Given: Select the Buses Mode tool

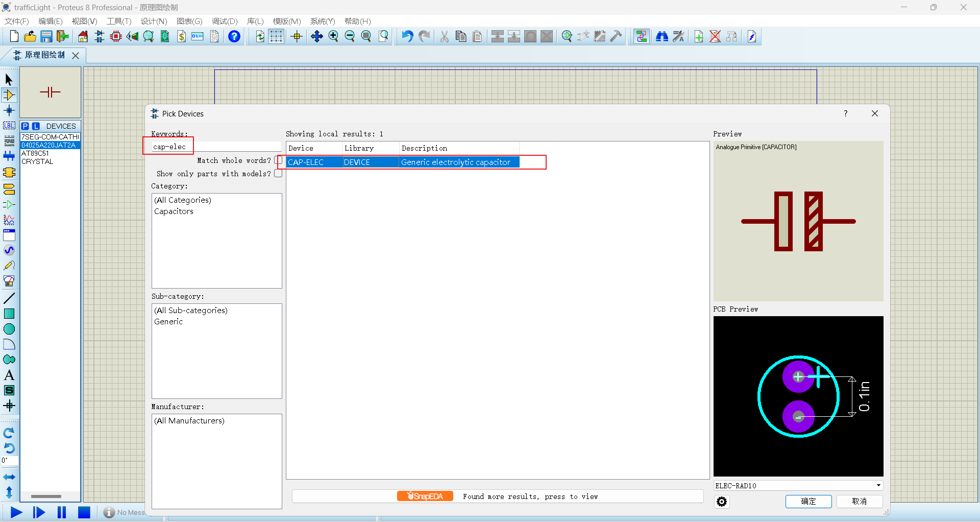Looking at the screenshot, I should (9, 156).
